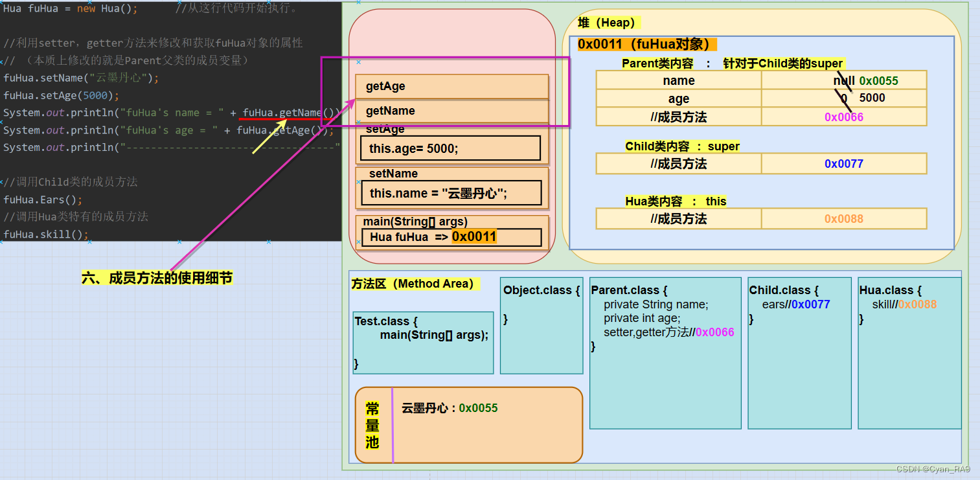Click the comment '//调用Hua类特有的成员方法'
This screenshot has width=980, height=480.
(76, 216)
